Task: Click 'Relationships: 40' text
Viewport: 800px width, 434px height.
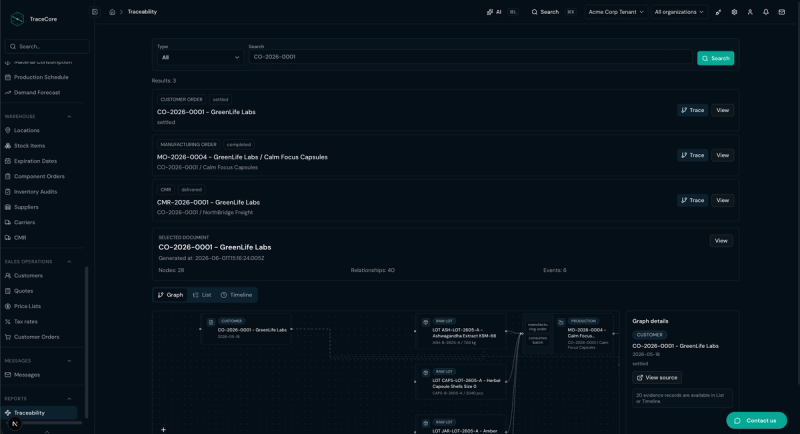Action: [x=372, y=270]
